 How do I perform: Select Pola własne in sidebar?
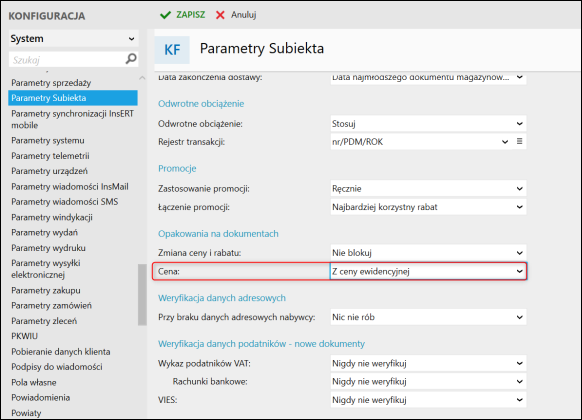(x=34, y=382)
